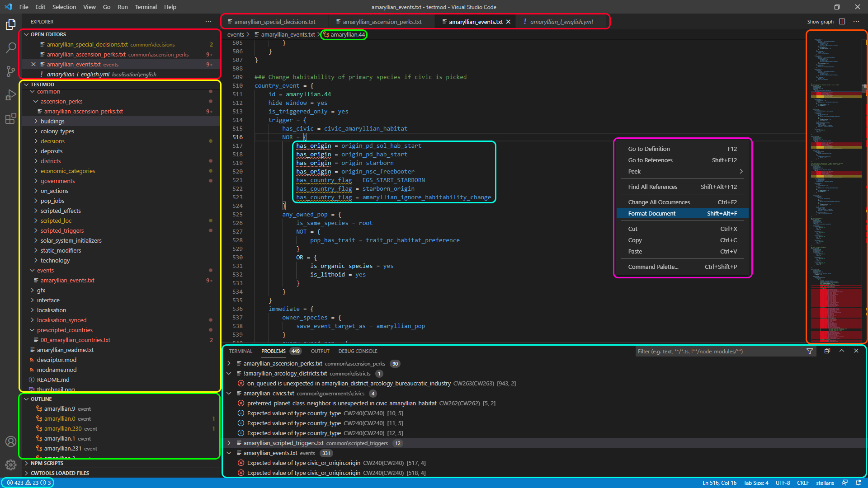Click the stellaris language mode indicator
868x488 pixels.
coord(825,483)
